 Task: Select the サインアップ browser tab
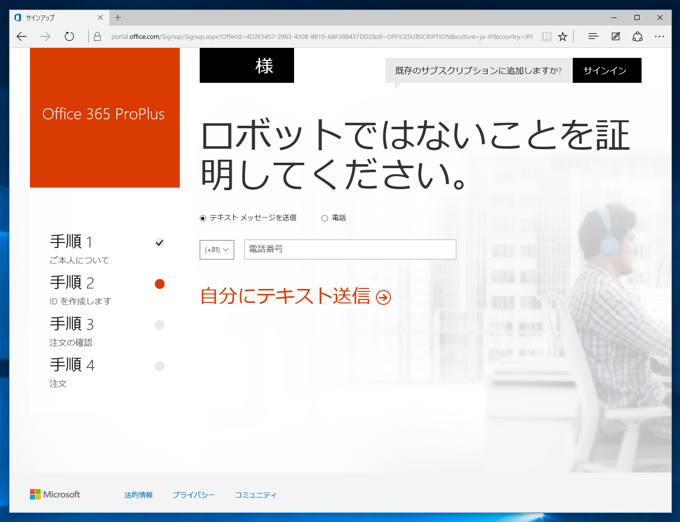click(x=59, y=18)
